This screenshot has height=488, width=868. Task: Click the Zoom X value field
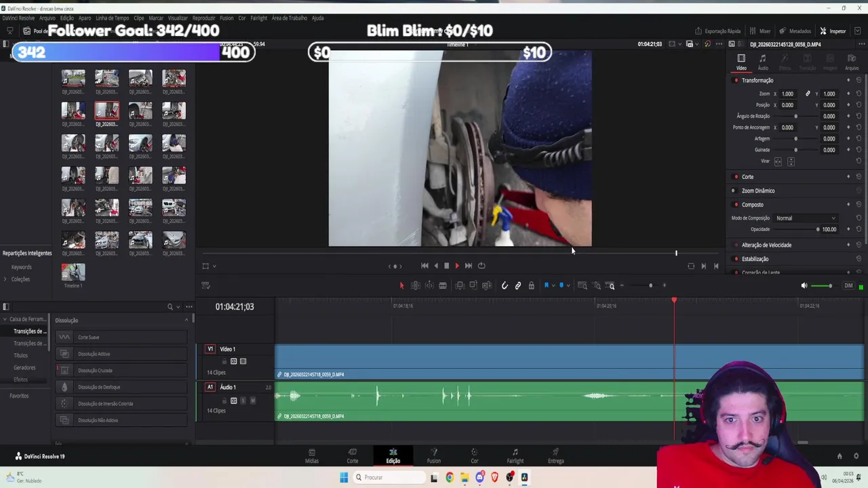pos(787,94)
